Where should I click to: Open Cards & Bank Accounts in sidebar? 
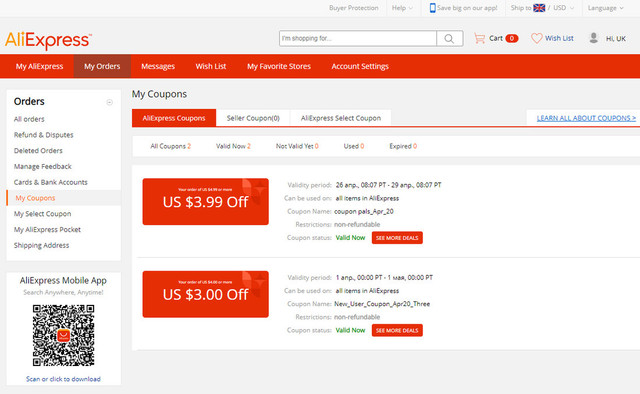point(51,182)
